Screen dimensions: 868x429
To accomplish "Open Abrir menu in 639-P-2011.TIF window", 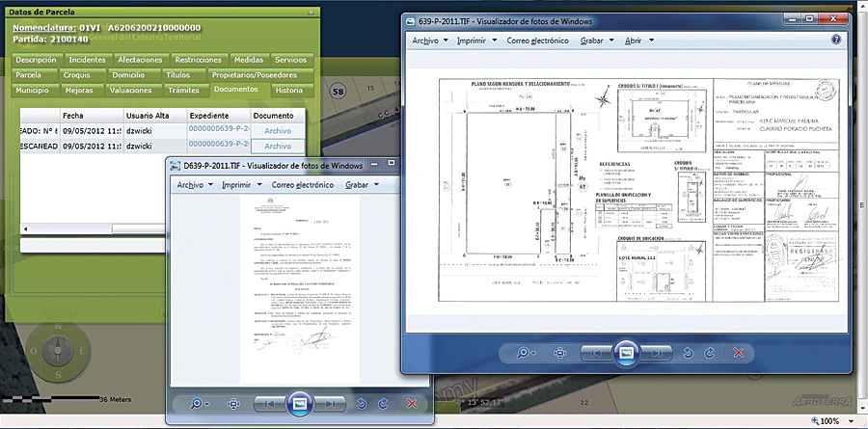I will [x=638, y=40].
